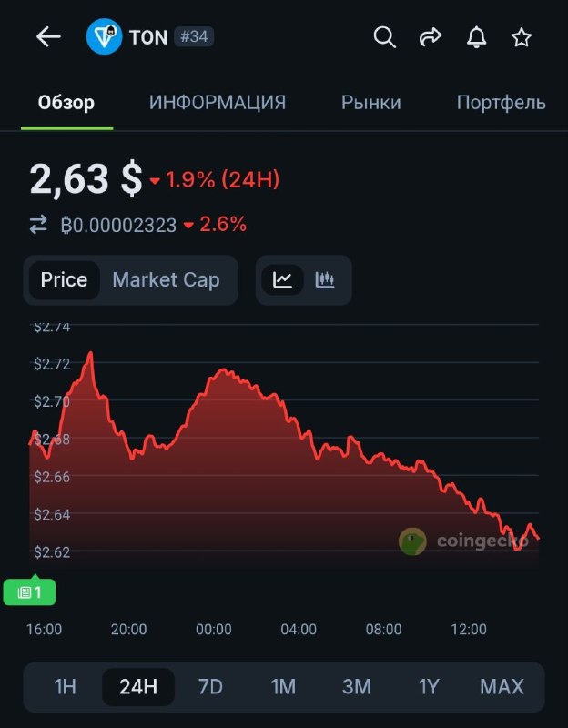Select the Price chart option
Viewport: 568px width, 728px height.
(64, 279)
